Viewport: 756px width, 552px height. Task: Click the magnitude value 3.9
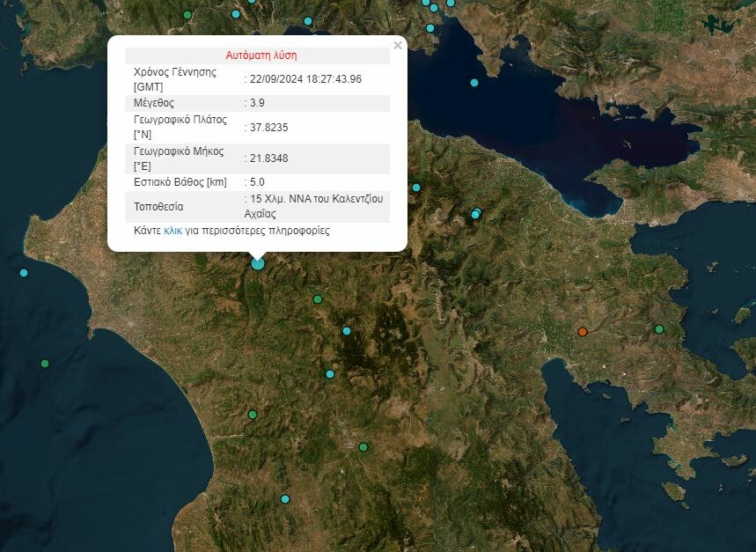click(257, 103)
